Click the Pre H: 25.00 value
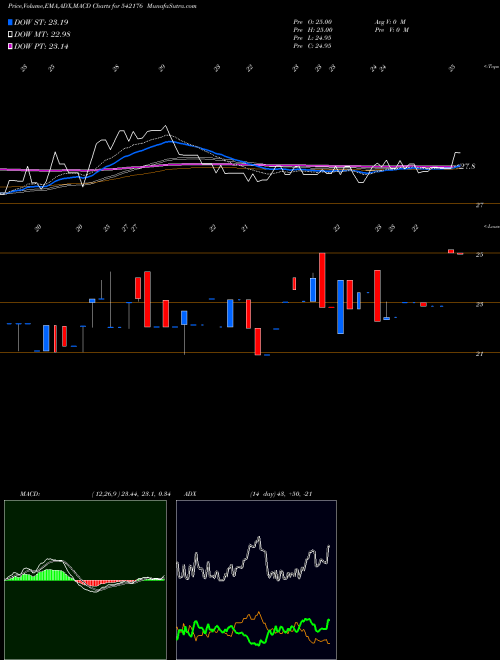The width and height of the screenshot is (500, 660). 313,30
